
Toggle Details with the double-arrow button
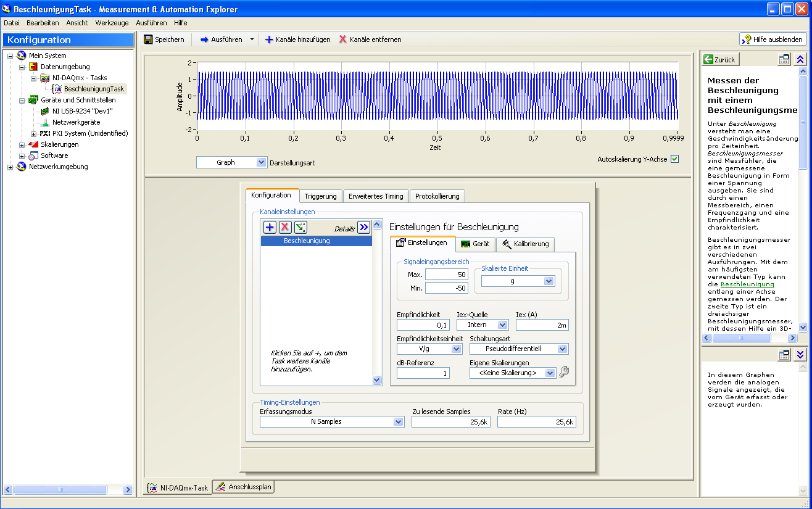click(x=364, y=228)
